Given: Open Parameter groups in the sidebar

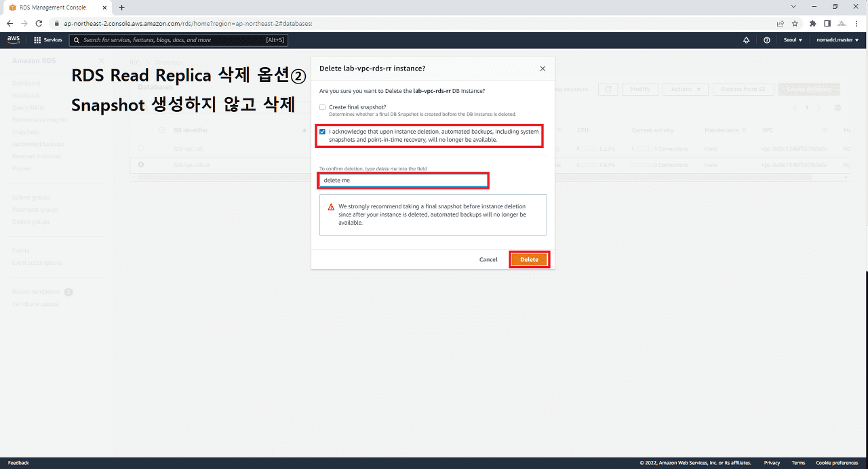Looking at the screenshot, I should click(x=35, y=210).
